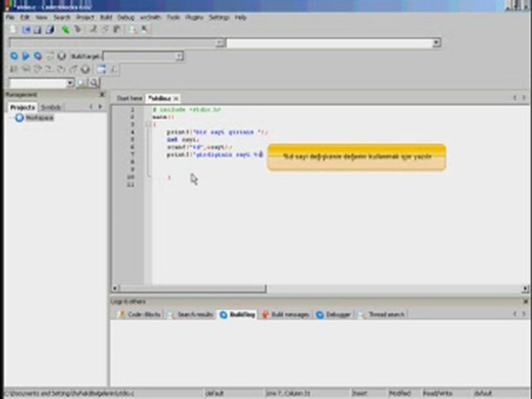Click the Debug/Continue icon in debugger toolbar
The height and width of the screenshot is (399, 532).
[14, 69]
